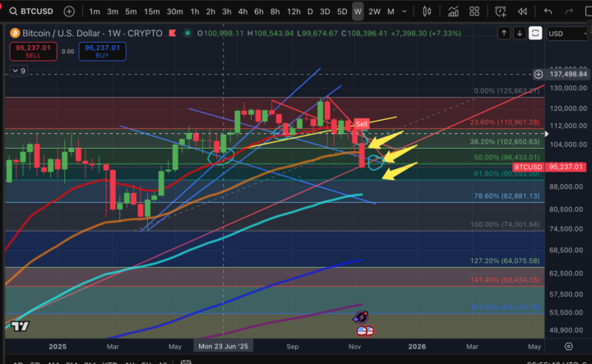Click the blue 95,237.01 BUY button
The image size is (592, 364).
click(x=102, y=51)
